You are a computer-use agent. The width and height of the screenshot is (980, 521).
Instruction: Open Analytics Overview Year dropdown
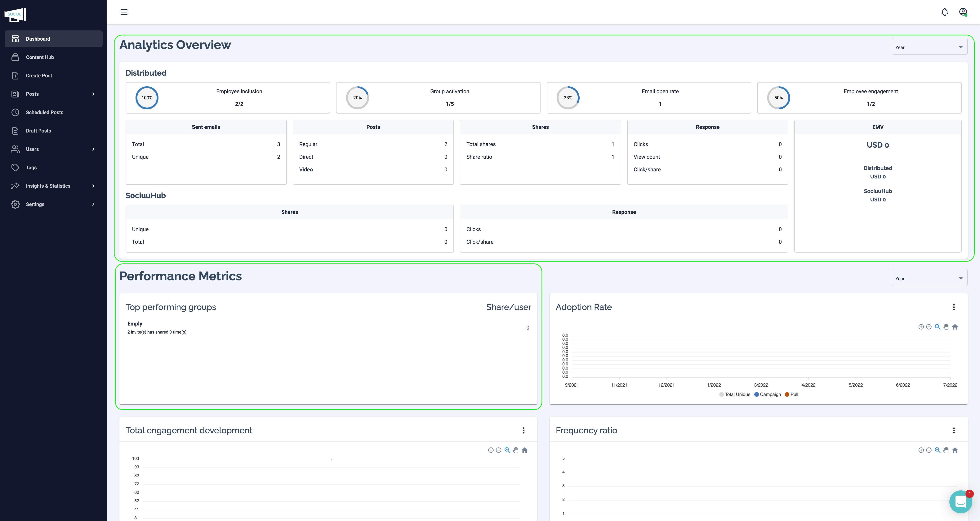click(x=929, y=47)
